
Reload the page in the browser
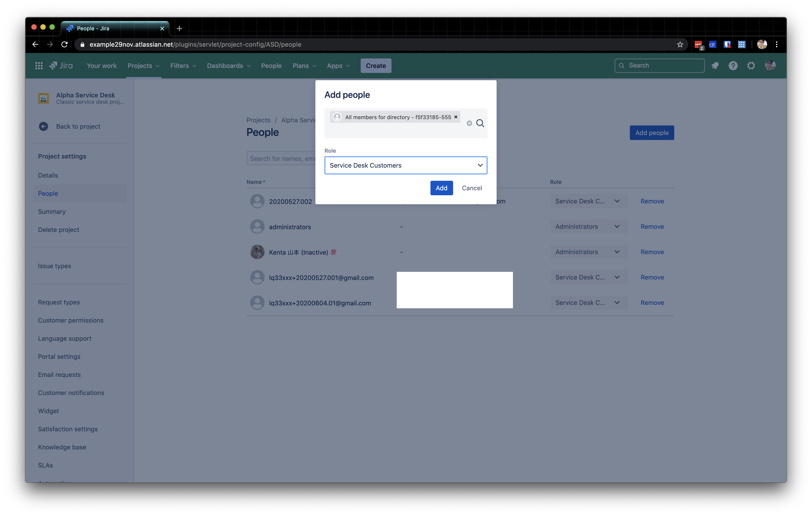[x=64, y=44]
